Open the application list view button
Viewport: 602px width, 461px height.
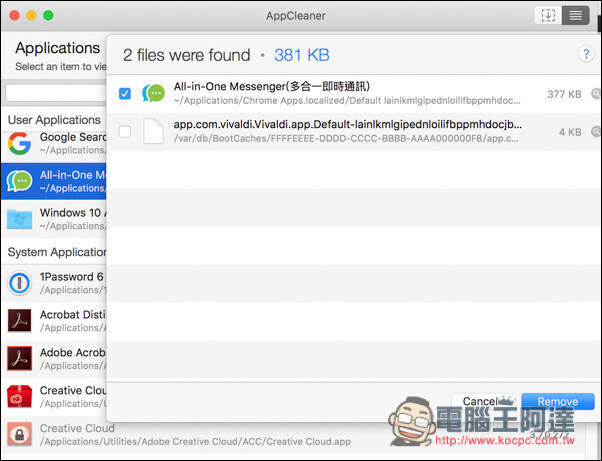[x=575, y=16]
